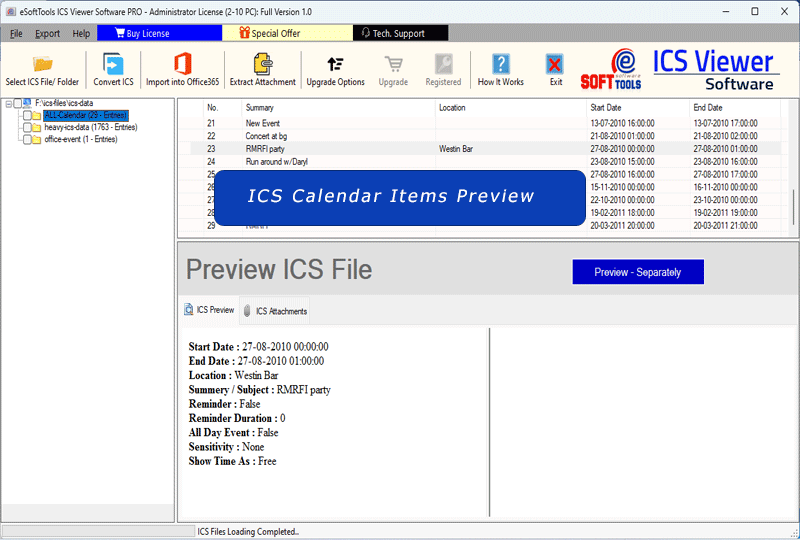Open the Export menu
800x540 pixels.
(47, 34)
